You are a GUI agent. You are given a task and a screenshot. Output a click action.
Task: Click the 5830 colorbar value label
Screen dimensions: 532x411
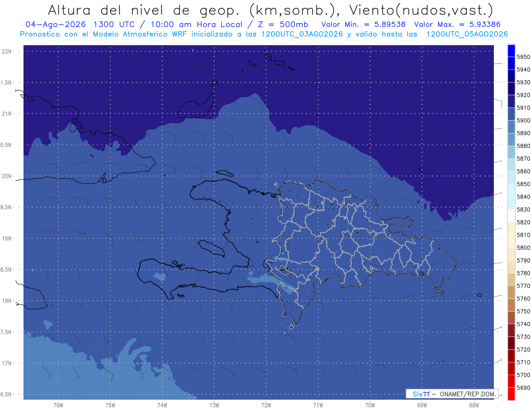click(524, 209)
